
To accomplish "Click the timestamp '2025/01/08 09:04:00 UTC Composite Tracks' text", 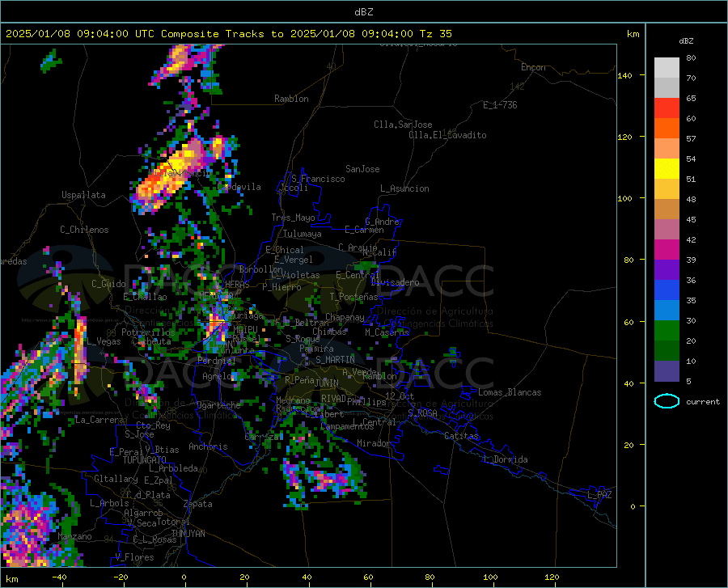I will click(x=141, y=34).
